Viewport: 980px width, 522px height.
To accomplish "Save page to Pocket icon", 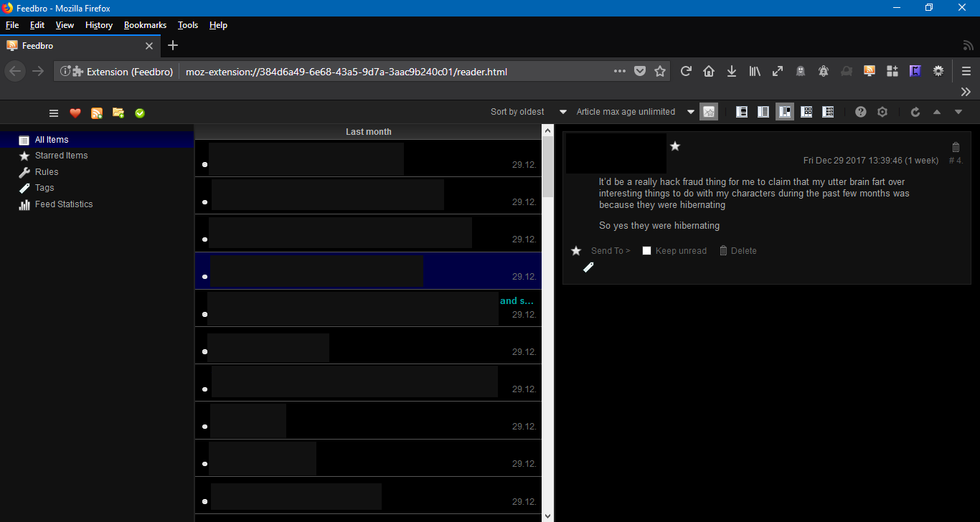I will (x=640, y=72).
